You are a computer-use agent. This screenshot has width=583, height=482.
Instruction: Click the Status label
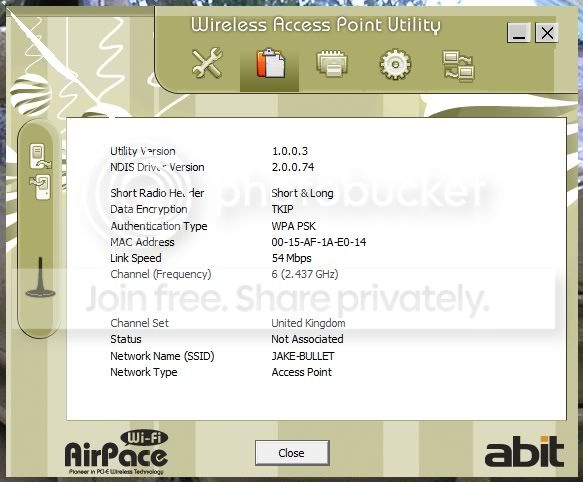(x=126, y=339)
